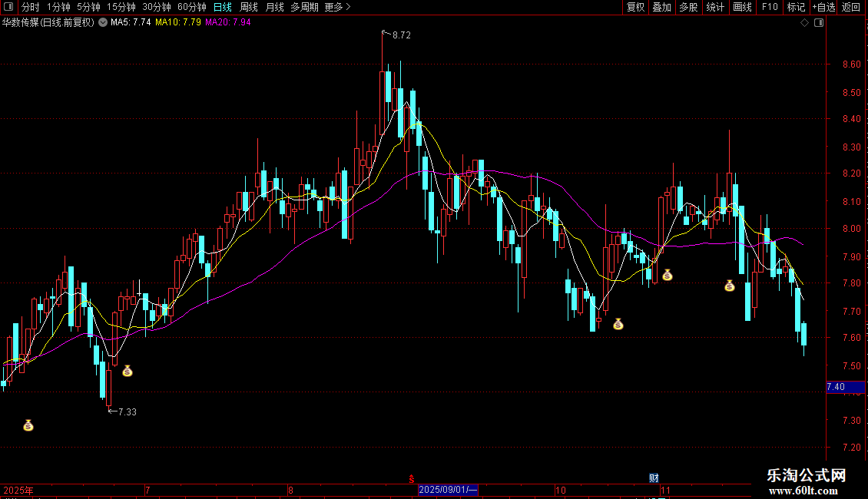Toggle the left side panel icon
Image resolution: width=868 pixels, height=499 pixels.
coord(8,7)
